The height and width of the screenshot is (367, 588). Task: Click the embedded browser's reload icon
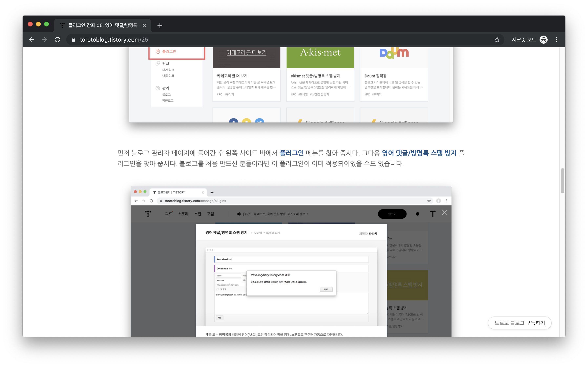point(152,201)
